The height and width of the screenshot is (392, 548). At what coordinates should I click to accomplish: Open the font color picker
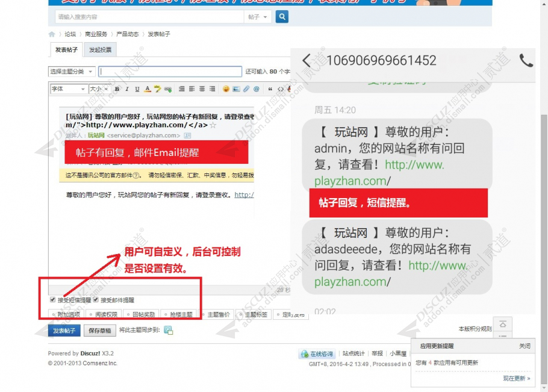coord(148,89)
